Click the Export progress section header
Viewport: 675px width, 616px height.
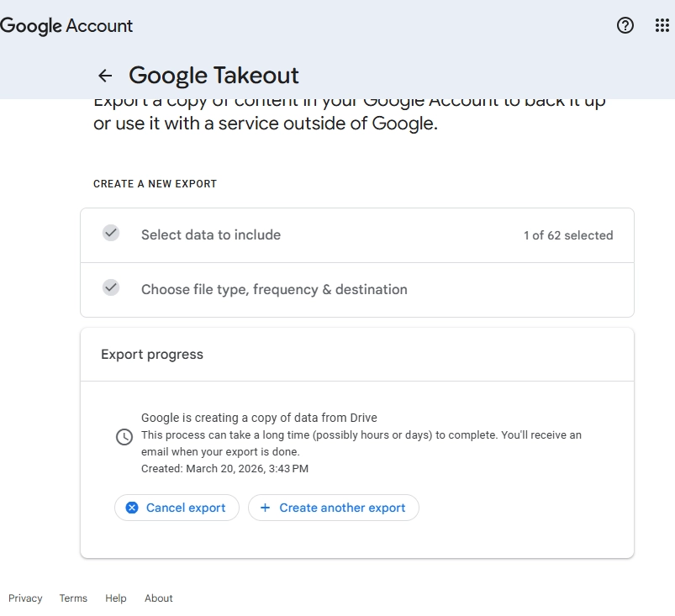click(x=152, y=355)
